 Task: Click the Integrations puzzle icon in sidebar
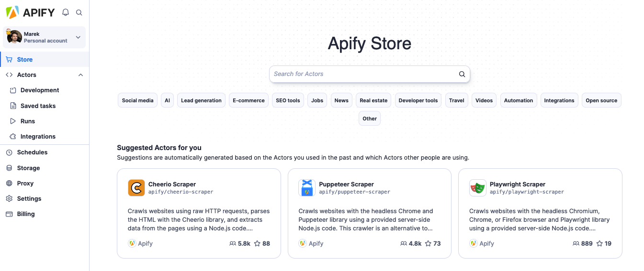coord(13,137)
